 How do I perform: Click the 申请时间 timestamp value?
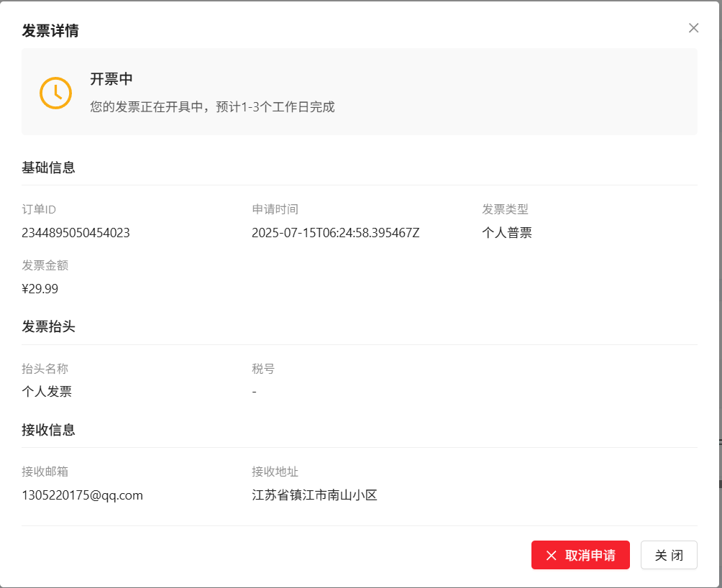(x=335, y=232)
